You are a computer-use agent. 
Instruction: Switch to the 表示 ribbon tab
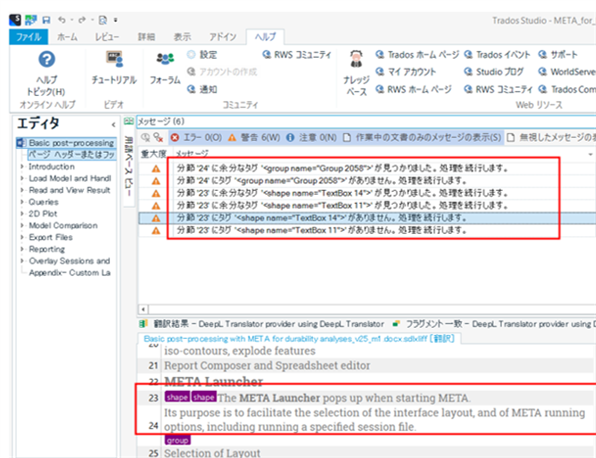pyautogui.click(x=182, y=37)
